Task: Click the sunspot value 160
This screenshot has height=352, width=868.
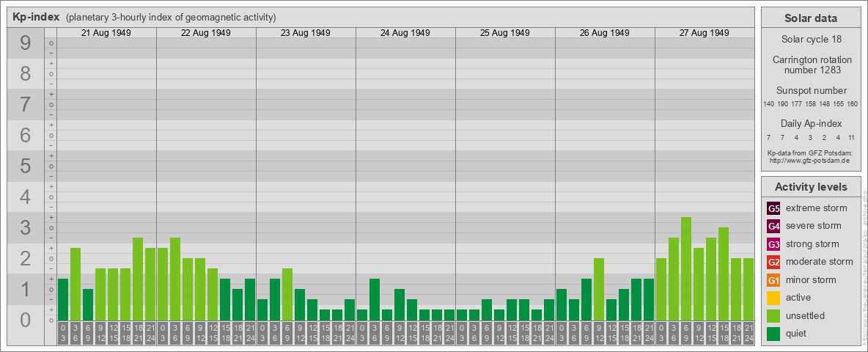Action: point(853,104)
